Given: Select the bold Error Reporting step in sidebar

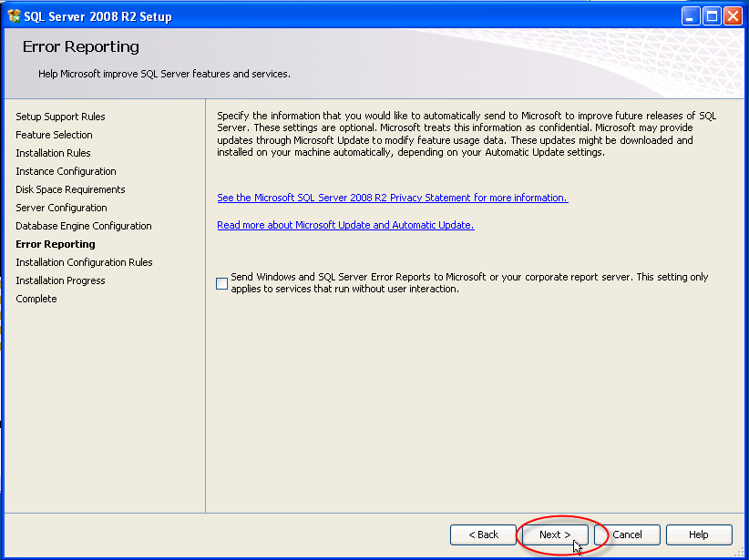Looking at the screenshot, I should (56, 244).
